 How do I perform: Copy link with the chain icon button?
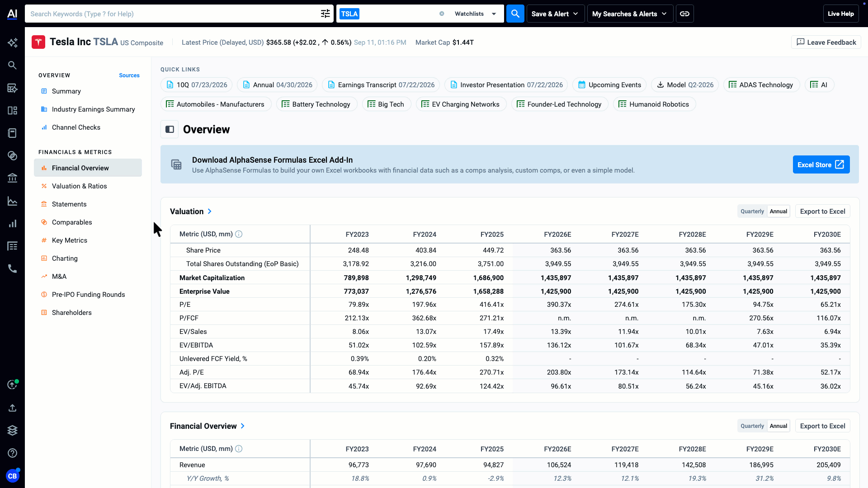pos(684,14)
